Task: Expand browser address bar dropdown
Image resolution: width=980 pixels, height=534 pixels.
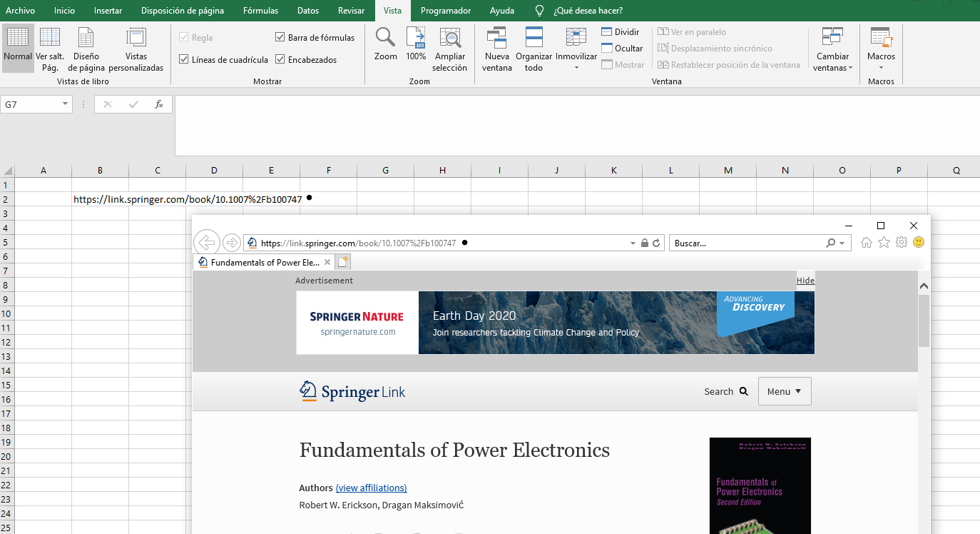Action: tap(633, 243)
